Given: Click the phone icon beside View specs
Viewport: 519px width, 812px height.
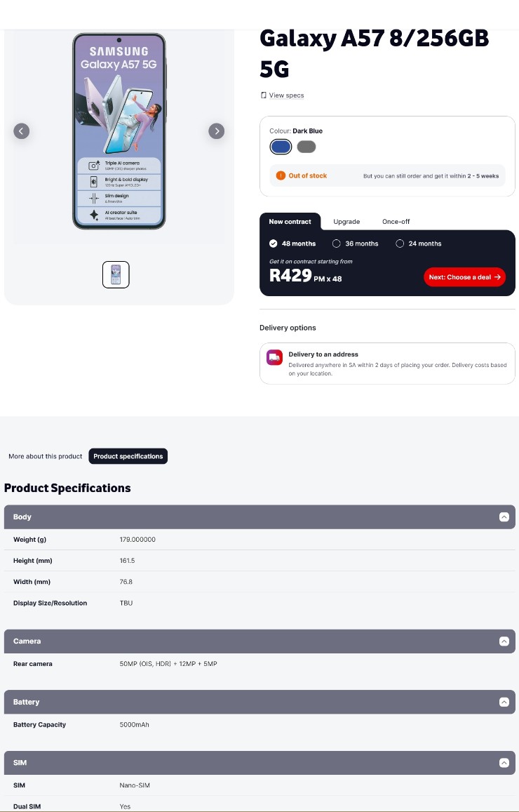Looking at the screenshot, I should point(263,95).
